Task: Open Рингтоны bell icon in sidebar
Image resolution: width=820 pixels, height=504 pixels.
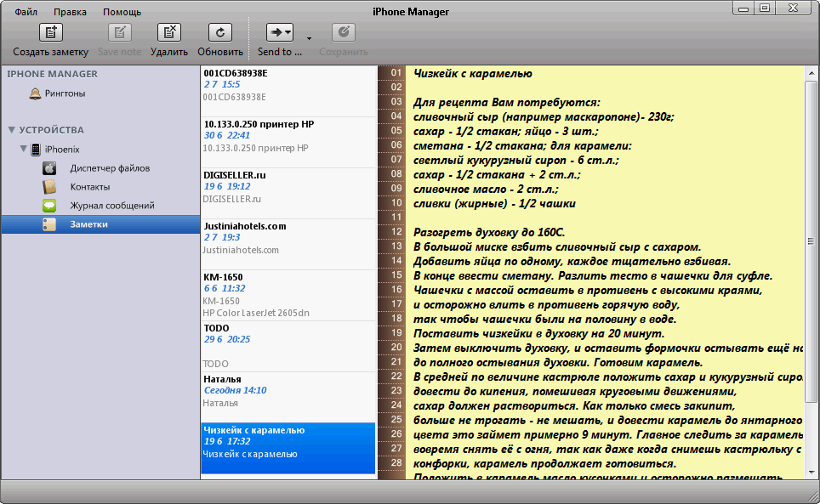Action: pyautogui.click(x=35, y=93)
